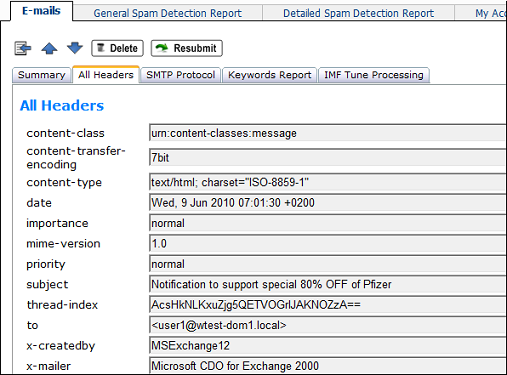Switch to SMTP Protocol sub-tab

[x=181, y=75]
